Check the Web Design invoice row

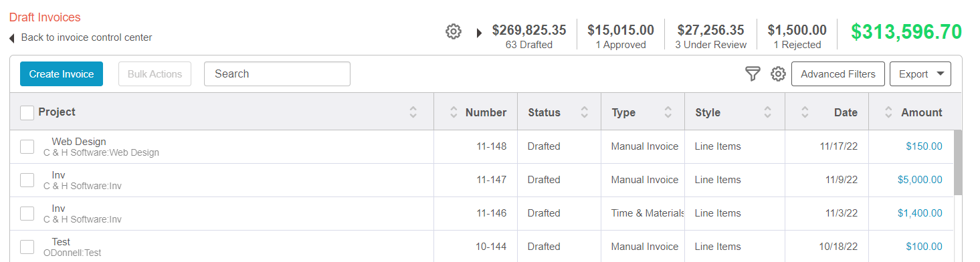(x=27, y=147)
